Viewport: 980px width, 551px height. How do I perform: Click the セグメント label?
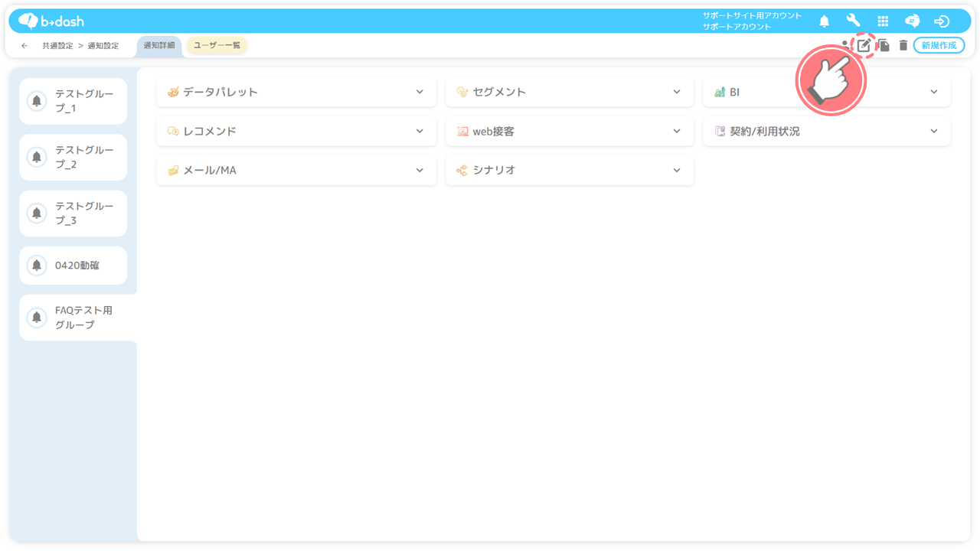coord(499,92)
